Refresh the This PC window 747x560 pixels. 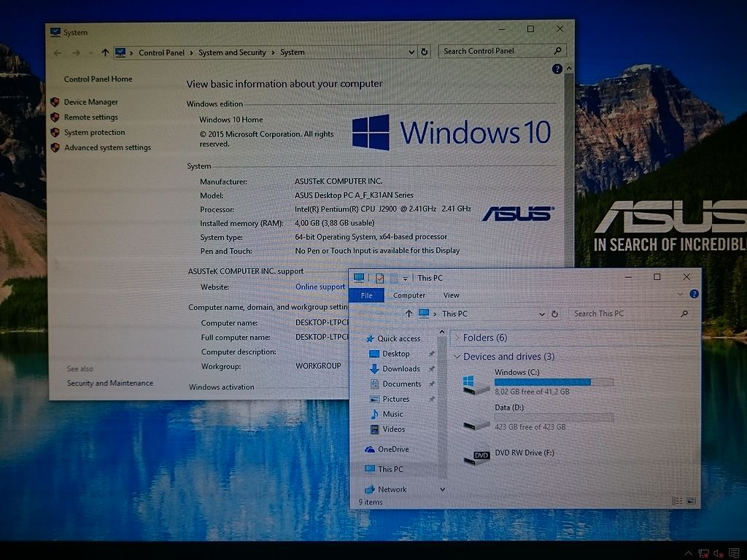pos(554,314)
